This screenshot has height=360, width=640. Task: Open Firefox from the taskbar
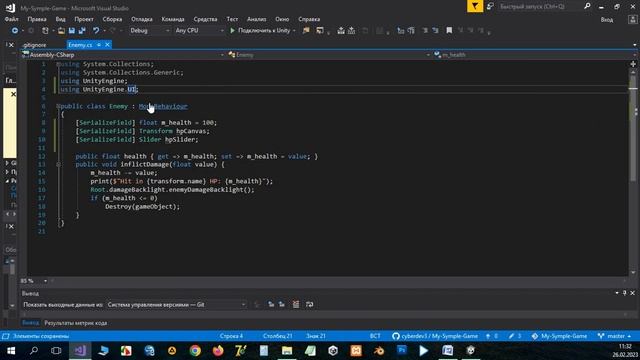pyautogui.click(x=218, y=351)
